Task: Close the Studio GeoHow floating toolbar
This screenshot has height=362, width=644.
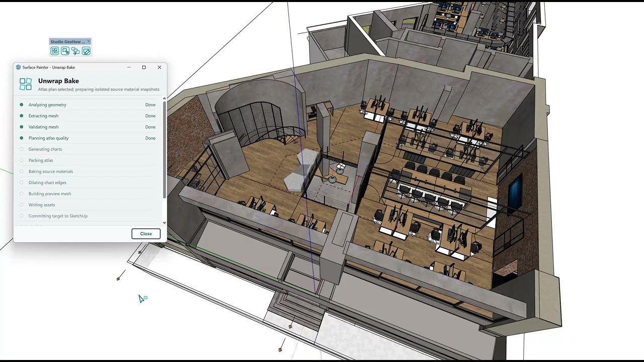Action: coord(89,41)
